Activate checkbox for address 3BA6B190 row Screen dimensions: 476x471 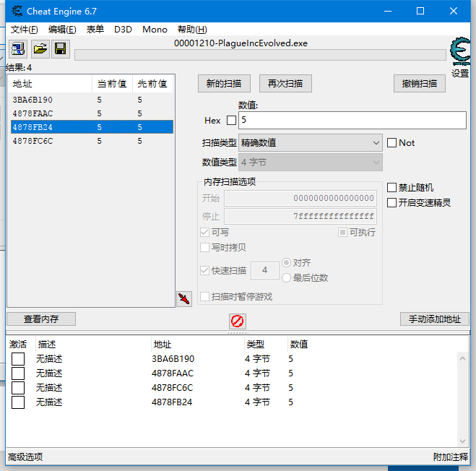pyautogui.click(x=18, y=359)
